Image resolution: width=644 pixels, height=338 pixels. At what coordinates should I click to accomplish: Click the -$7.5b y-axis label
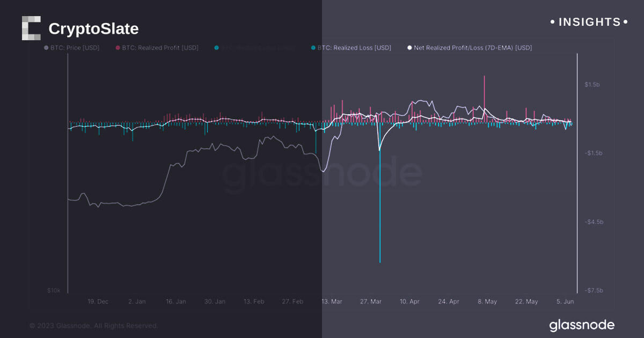(594, 290)
